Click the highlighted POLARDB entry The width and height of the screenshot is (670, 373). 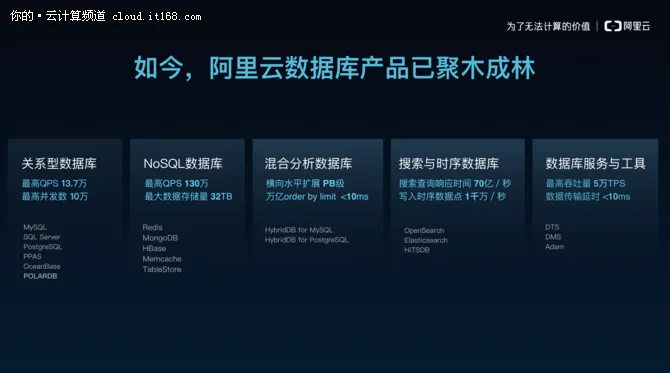coord(40,276)
